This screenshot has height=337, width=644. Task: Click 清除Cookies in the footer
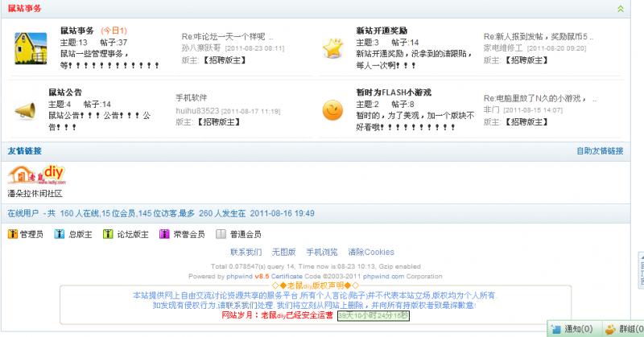[371, 252]
